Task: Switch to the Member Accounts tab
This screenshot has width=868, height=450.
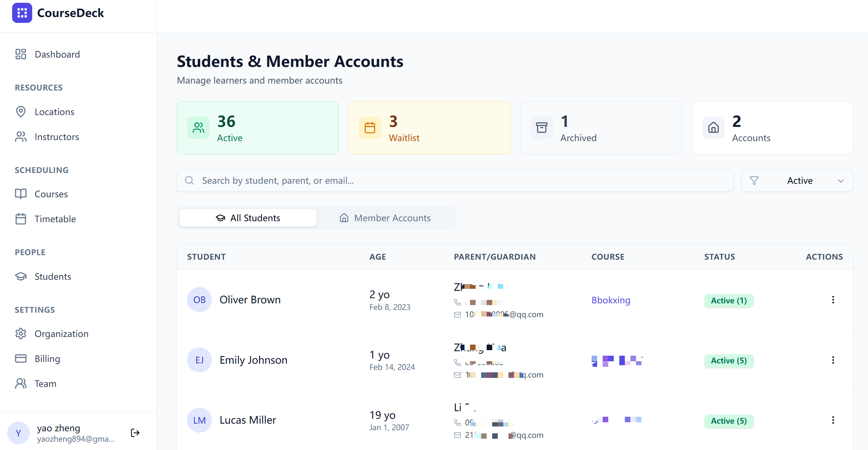Action: click(385, 218)
